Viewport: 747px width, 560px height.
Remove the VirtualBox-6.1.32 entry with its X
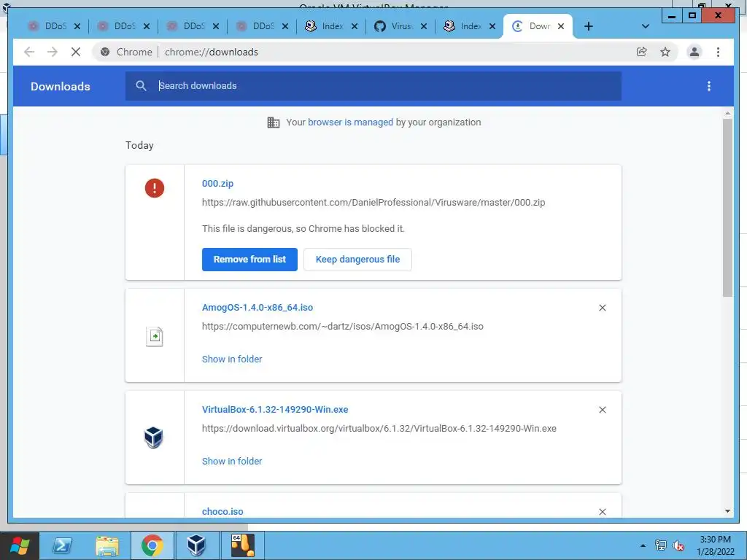[x=602, y=410]
